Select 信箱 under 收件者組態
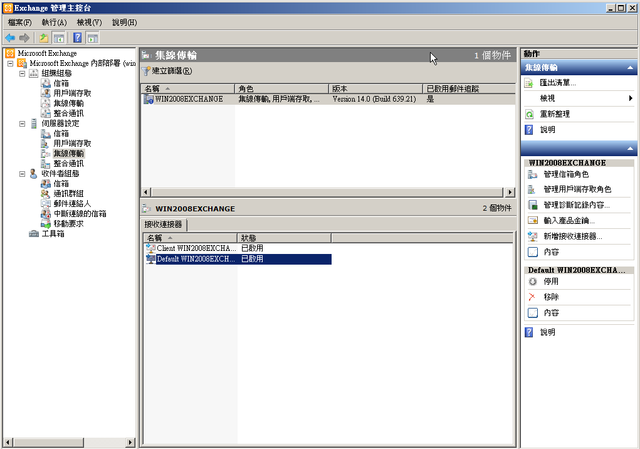 click(x=61, y=184)
